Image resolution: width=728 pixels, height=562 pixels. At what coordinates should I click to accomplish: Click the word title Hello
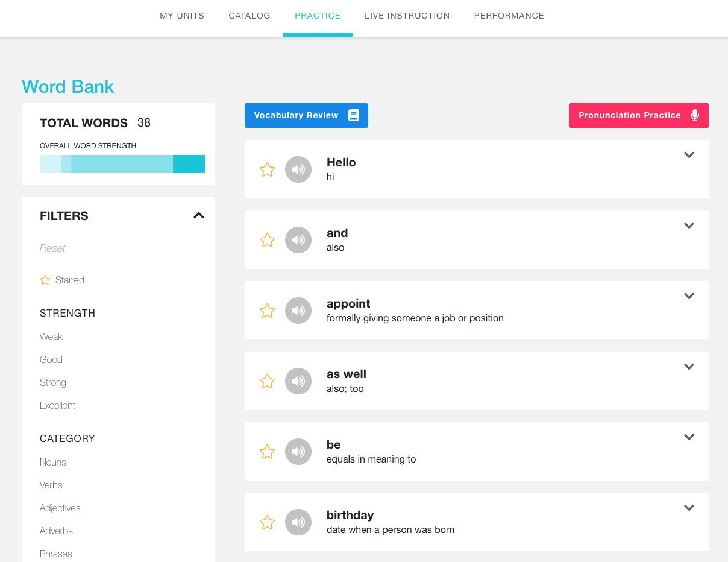click(x=341, y=162)
